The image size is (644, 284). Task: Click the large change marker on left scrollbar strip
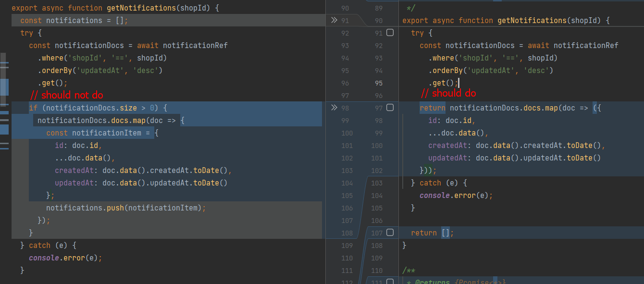coord(4,87)
